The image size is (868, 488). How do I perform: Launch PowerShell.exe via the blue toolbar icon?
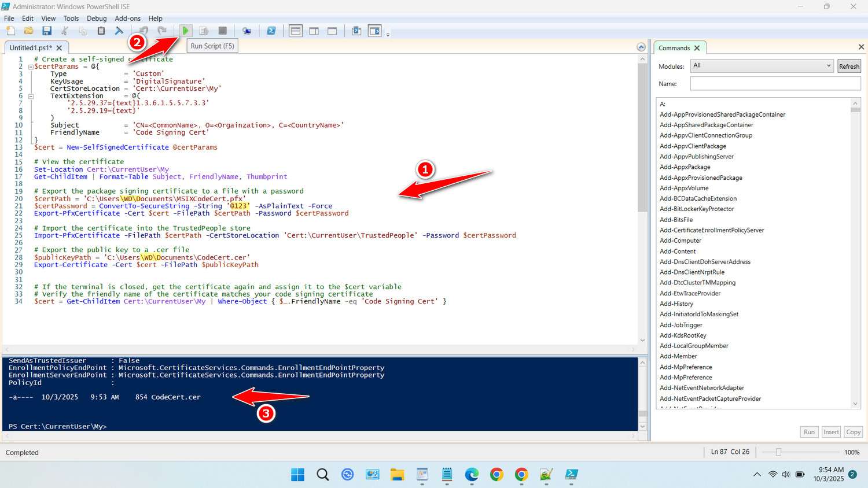[271, 31]
